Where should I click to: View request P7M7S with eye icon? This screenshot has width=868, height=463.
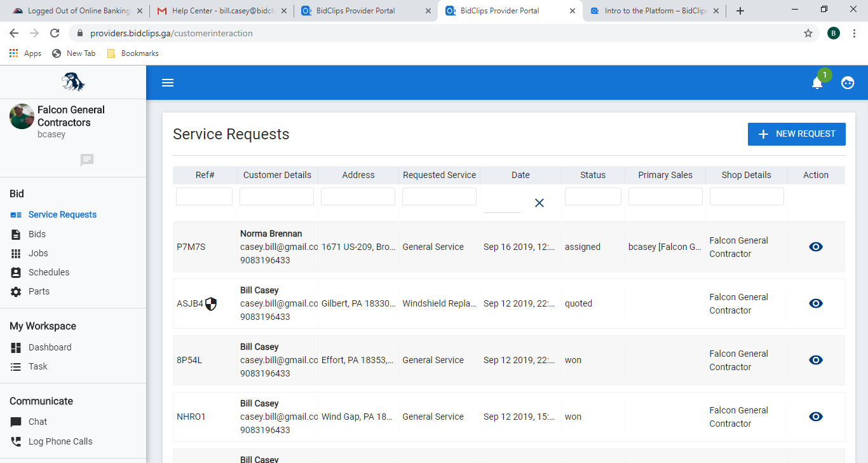[x=816, y=247]
